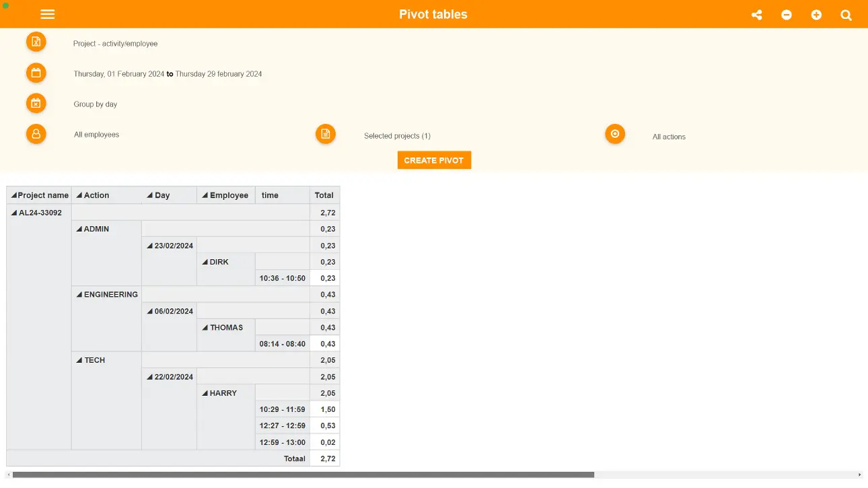Select time entry 10:36 - 10:50
This screenshot has width=868, height=488.
[283, 278]
